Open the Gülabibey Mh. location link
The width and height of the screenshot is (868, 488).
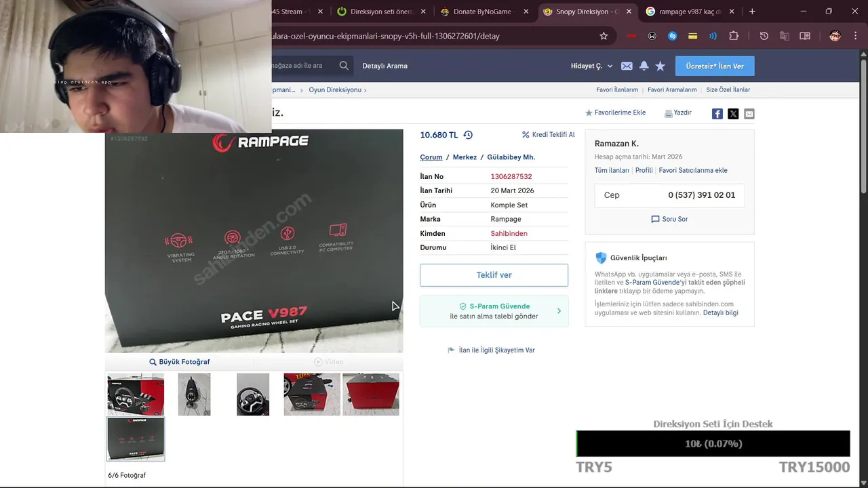511,157
